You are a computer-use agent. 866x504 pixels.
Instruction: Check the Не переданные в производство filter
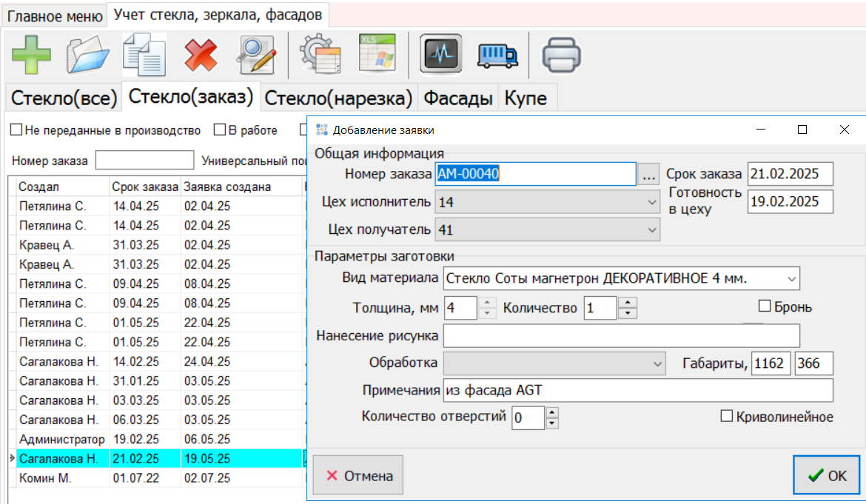point(16,130)
